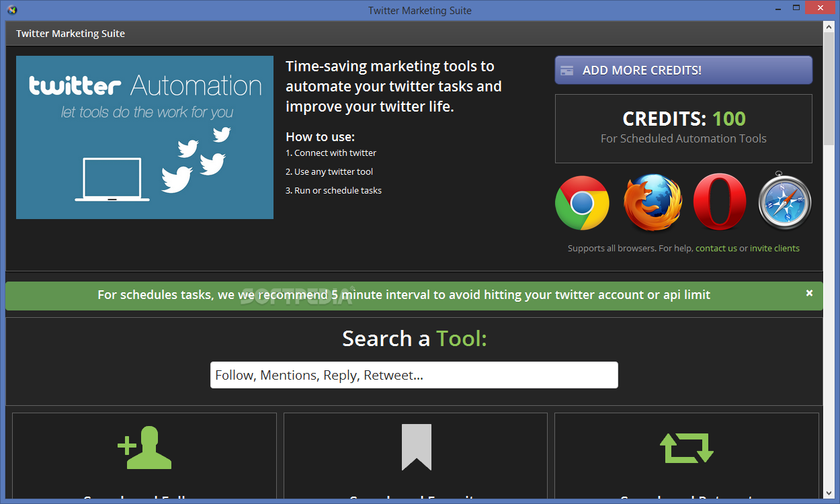
Task: Click the credit card icon on ADD MORE CREDITS
Action: click(567, 70)
